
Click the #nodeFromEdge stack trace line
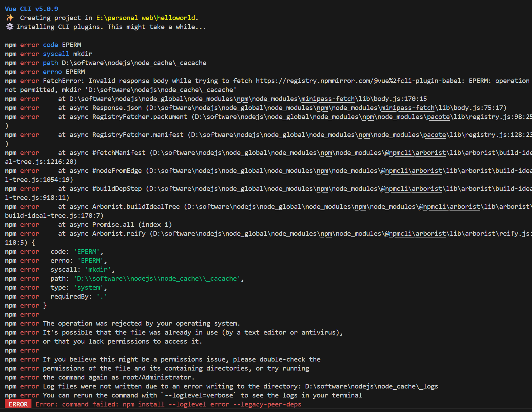click(268, 170)
